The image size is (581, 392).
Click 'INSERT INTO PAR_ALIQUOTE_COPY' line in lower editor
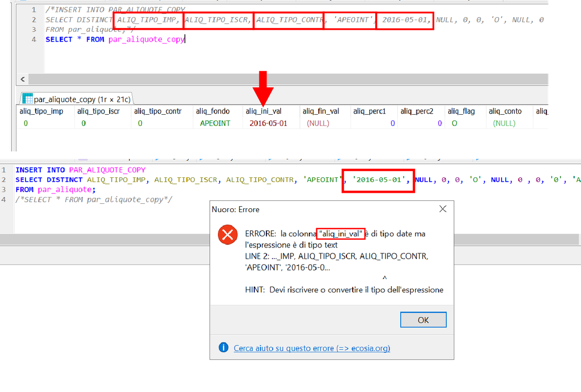point(80,170)
